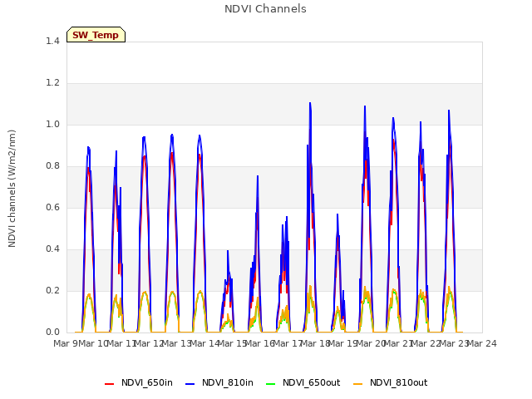Image resolution: width=532 pixels, height=399 pixels.
Task: Click the small blue peak on Mar 14
Action: (228, 251)
